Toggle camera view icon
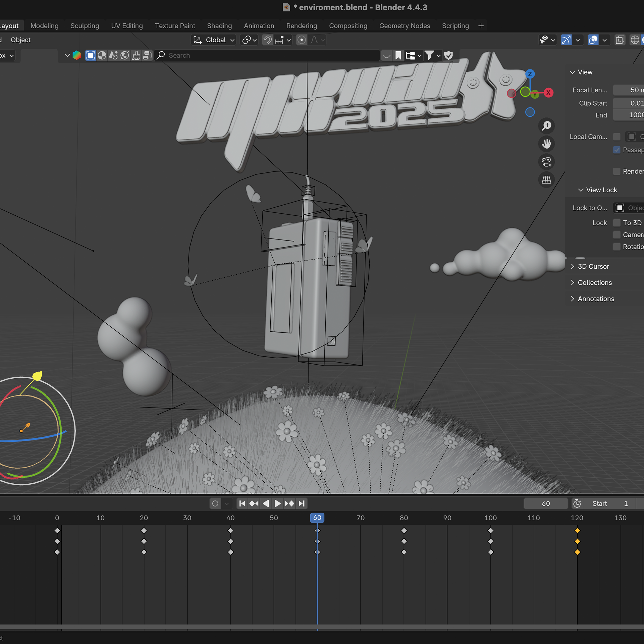Viewport: 644px width, 644px height. [x=546, y=162]
